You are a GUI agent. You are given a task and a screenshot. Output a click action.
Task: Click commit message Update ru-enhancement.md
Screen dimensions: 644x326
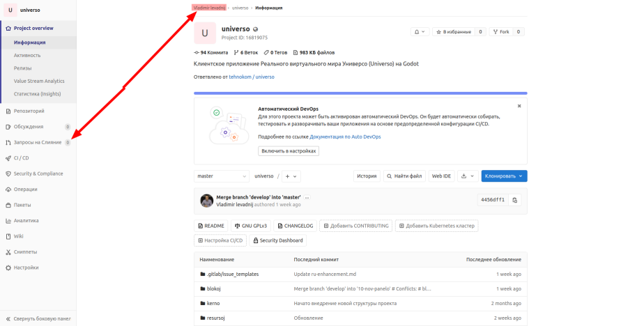pyautogui.click(x=325, y=274)
